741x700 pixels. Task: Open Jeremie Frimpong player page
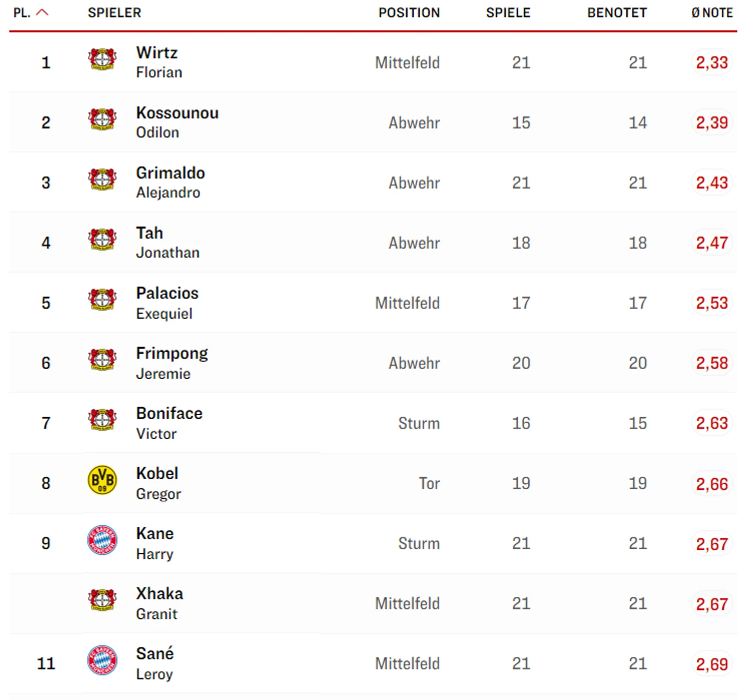point(172,363)
